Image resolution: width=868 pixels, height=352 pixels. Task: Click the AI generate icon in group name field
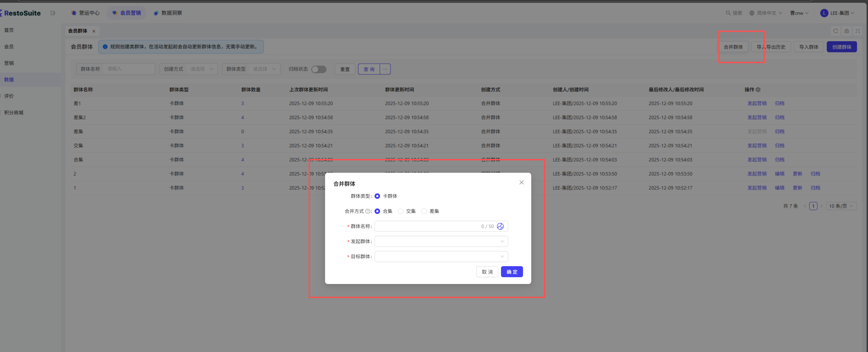[500, 226]
